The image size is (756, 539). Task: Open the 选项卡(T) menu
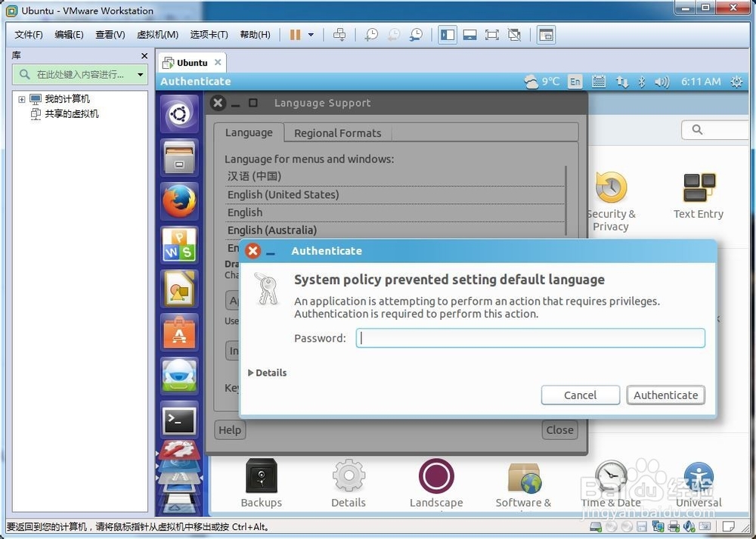(x=209, y=35)
